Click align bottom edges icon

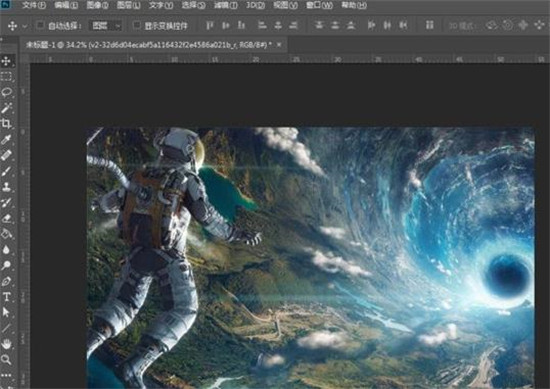tap(241, 25)
